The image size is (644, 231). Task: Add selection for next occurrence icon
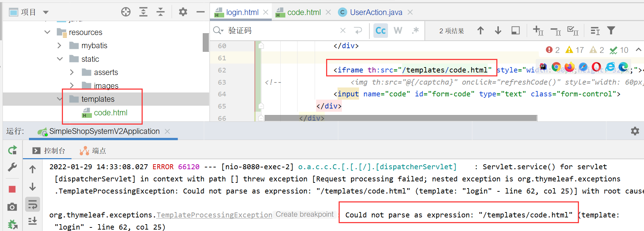click(538, 31)
